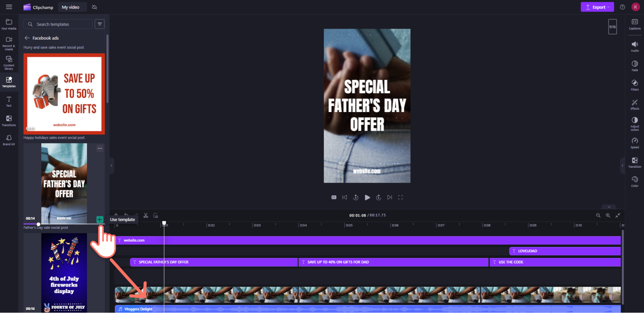644x313 pixels.
Task: Click the Search templates field
Action: pos(58,24)
